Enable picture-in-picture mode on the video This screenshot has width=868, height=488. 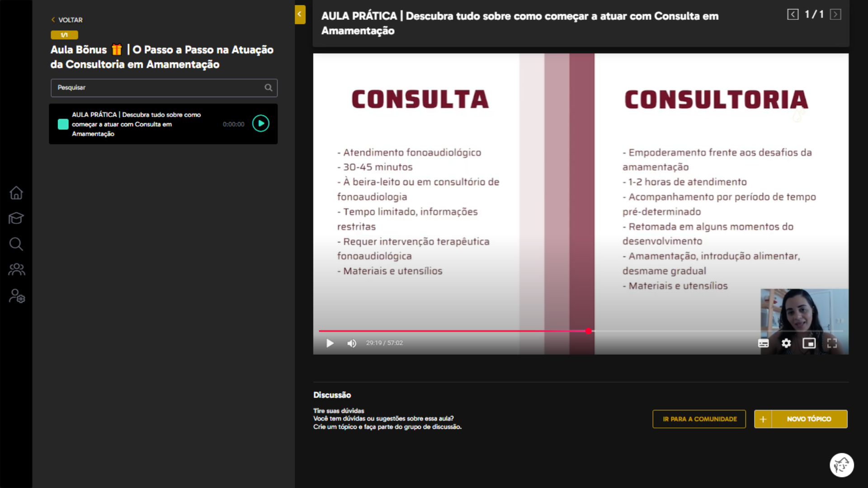[x=809, y=343]
